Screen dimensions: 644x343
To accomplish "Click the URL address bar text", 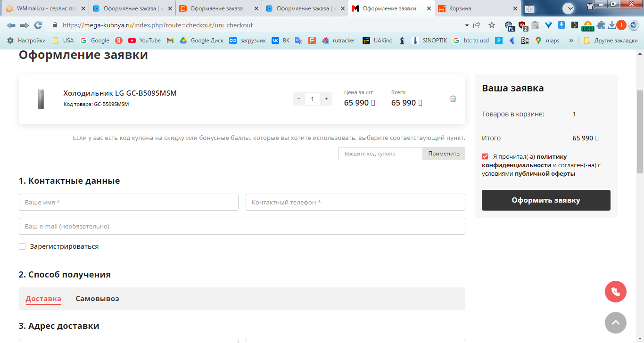I will coord(157,25).
